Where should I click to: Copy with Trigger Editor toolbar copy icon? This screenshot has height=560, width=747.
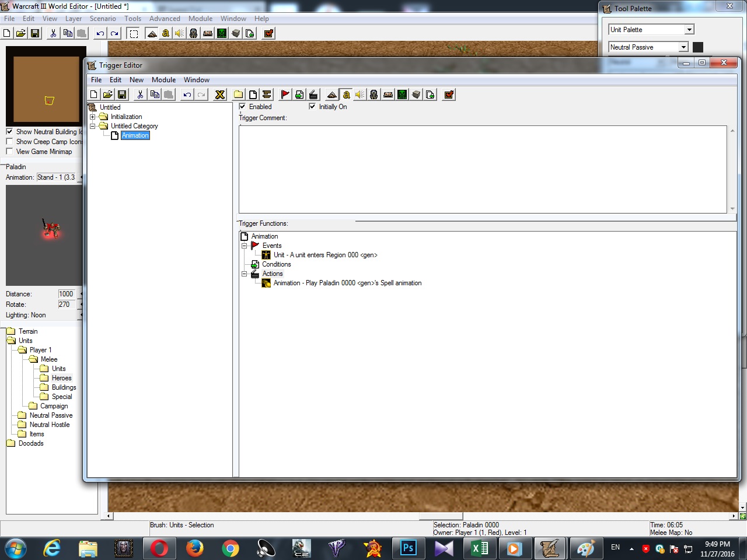coord(155,94)
